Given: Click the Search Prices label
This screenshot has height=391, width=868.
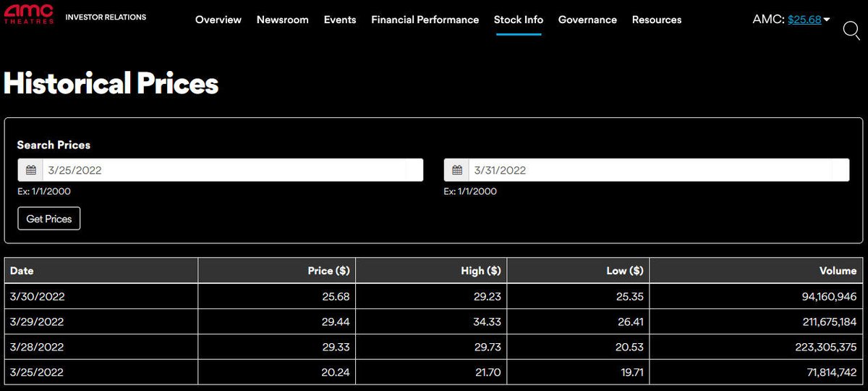Looking at the screenshot, I should [54, 145].
